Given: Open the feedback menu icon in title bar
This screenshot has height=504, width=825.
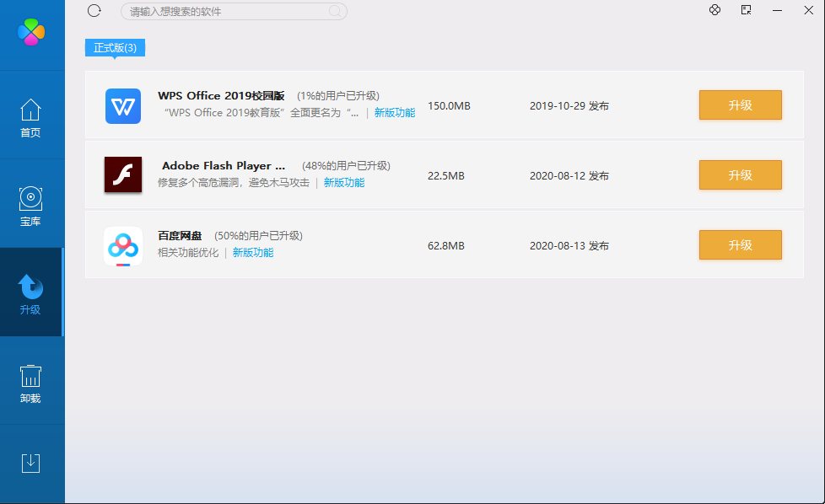Looking at the screenshot, I should [746, 10].
